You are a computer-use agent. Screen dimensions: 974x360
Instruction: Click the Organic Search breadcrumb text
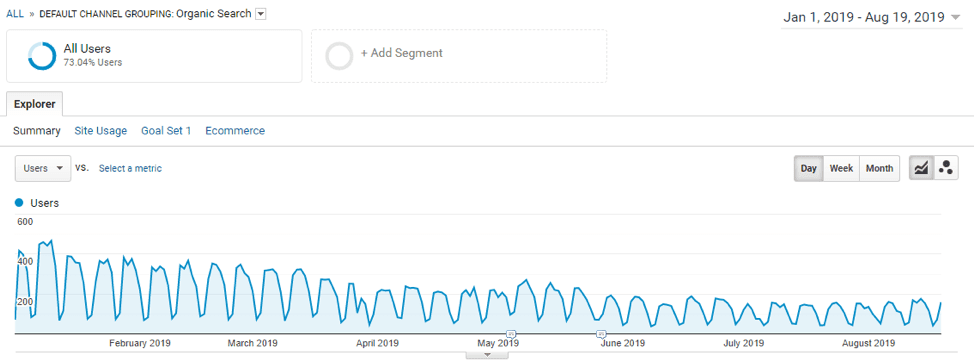point(214,14)
